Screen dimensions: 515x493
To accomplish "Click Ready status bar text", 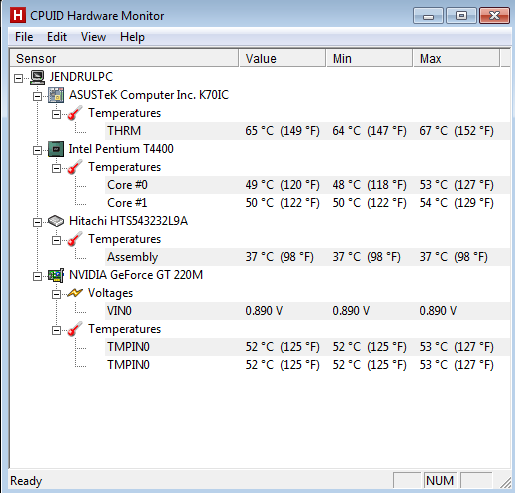I will tap(26, 481).
